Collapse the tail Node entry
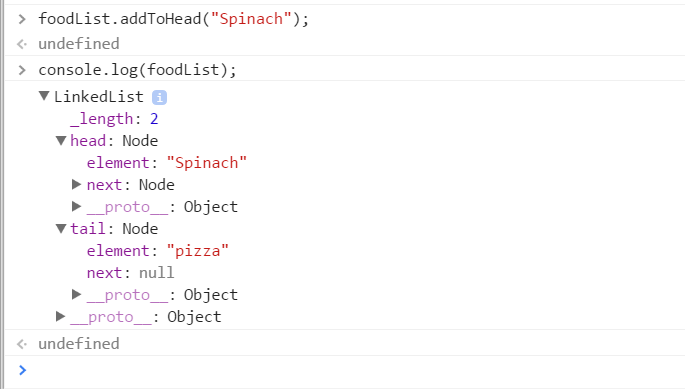Viewport: 685px width, 389px height. [61, 228]
